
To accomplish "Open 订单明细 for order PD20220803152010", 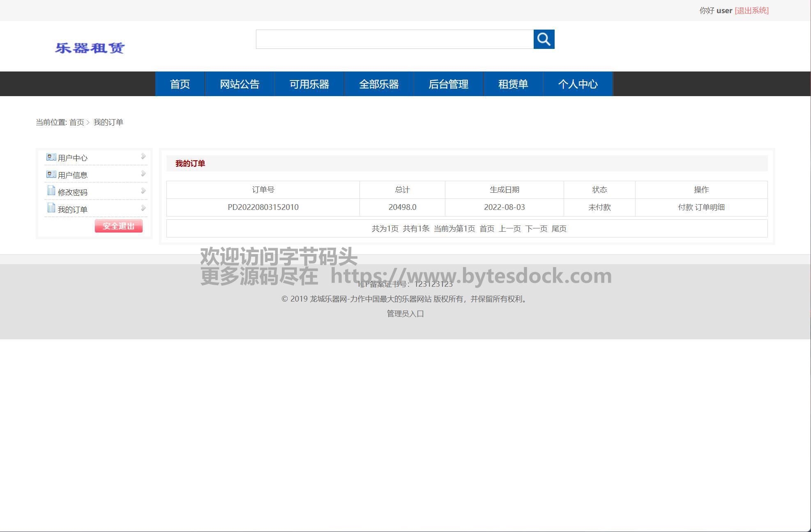I will coord(710,207).
